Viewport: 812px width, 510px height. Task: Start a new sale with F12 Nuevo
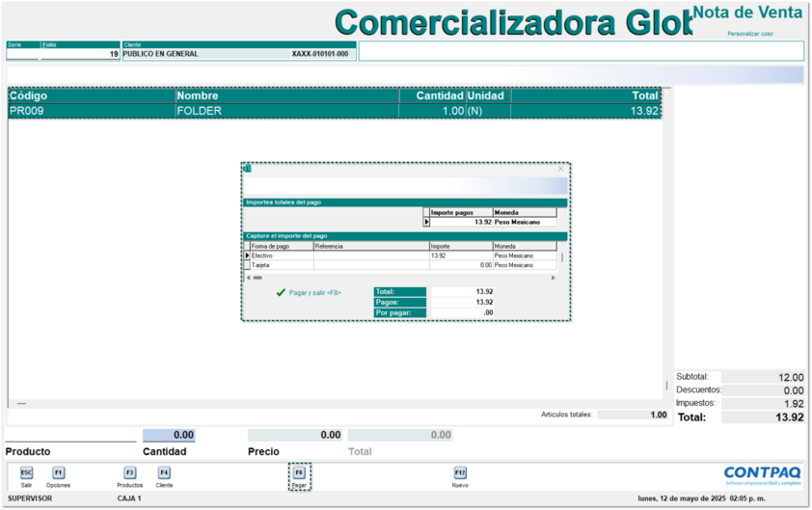click(x=460, y=473)
